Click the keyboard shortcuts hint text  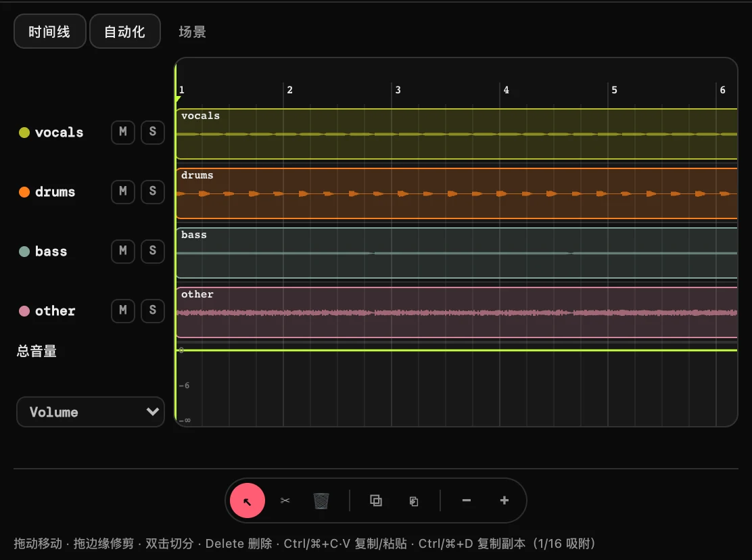click(304, 543)
